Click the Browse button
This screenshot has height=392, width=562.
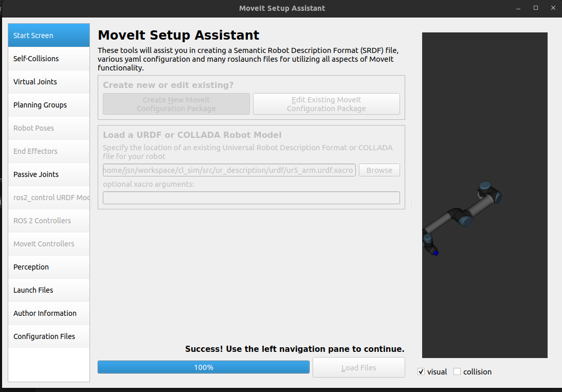coord(379,170)
